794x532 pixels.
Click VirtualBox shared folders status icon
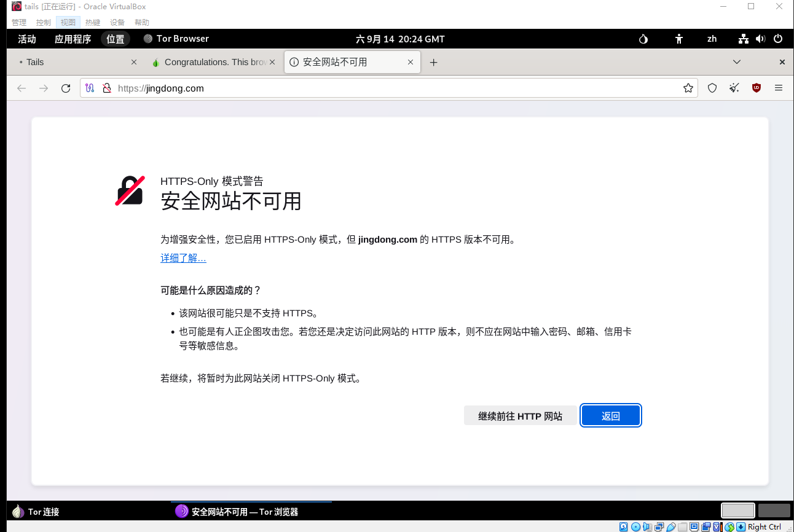(x=682, y=526)
